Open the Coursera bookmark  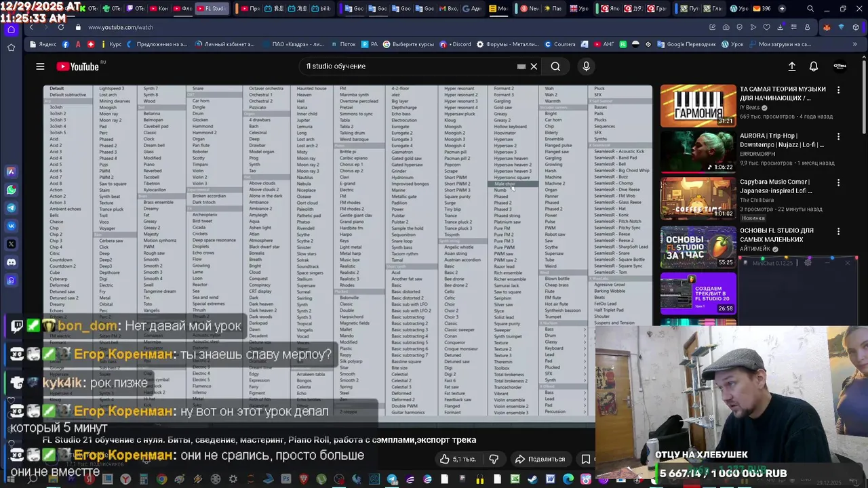coord(560,44)
